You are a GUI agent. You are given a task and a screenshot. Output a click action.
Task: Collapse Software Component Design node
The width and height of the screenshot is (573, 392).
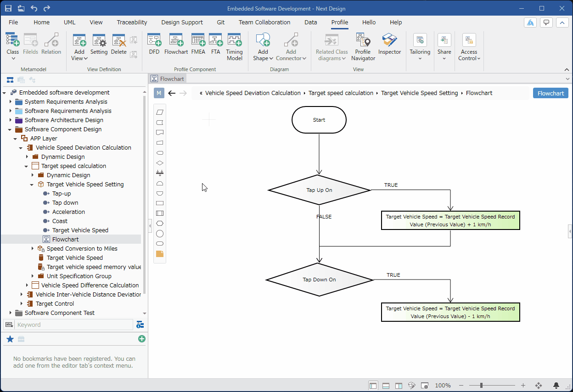pos(11,129)
